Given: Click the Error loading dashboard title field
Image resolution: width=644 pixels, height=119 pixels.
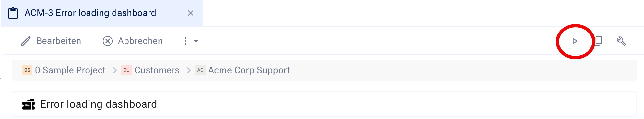Looking at the screenshot, I should [x=324, y=104].
